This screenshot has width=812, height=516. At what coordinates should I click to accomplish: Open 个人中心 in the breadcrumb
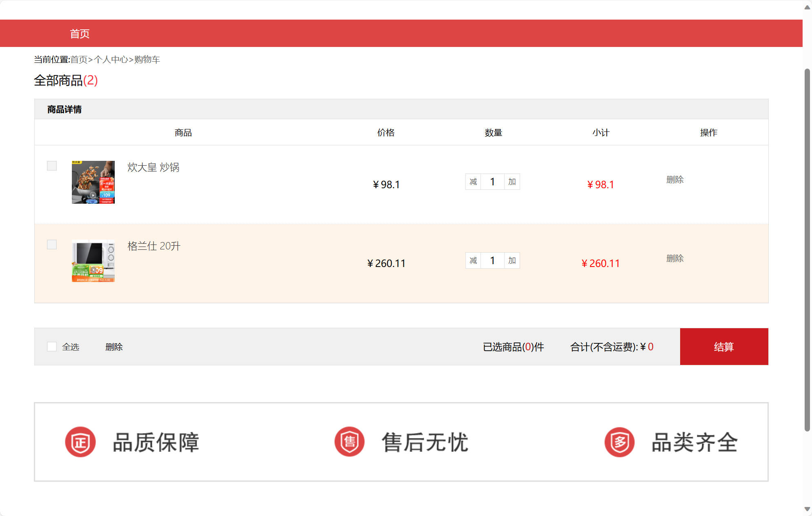coord(111,60)
